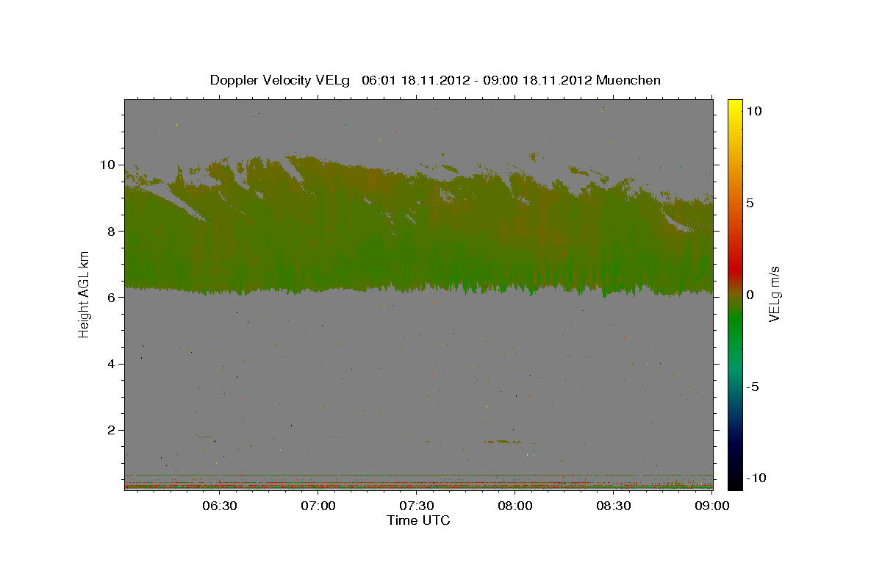Click the height tick label 4
This screenshot has height=588, width=882.
point(112,364)
